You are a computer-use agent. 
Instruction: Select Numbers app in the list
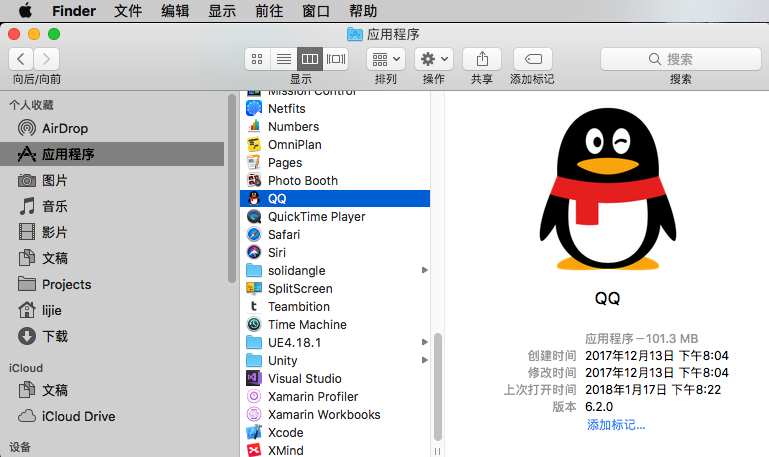(x=335, y=127)
